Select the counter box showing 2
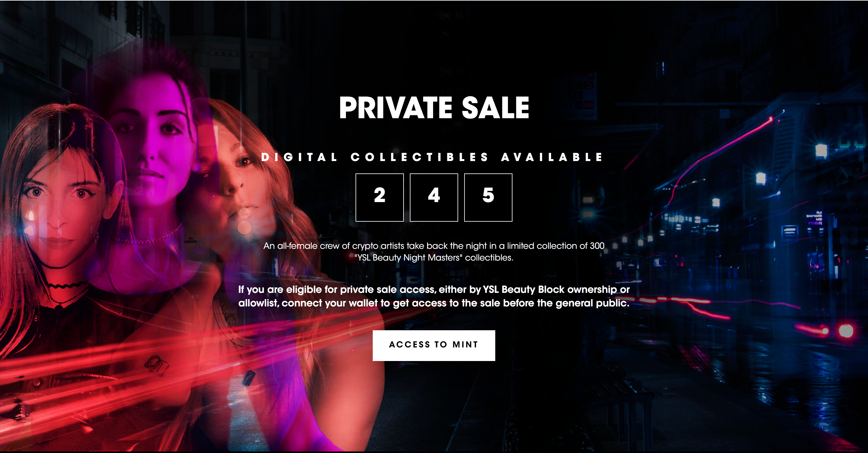 click(x=379, y=197)
